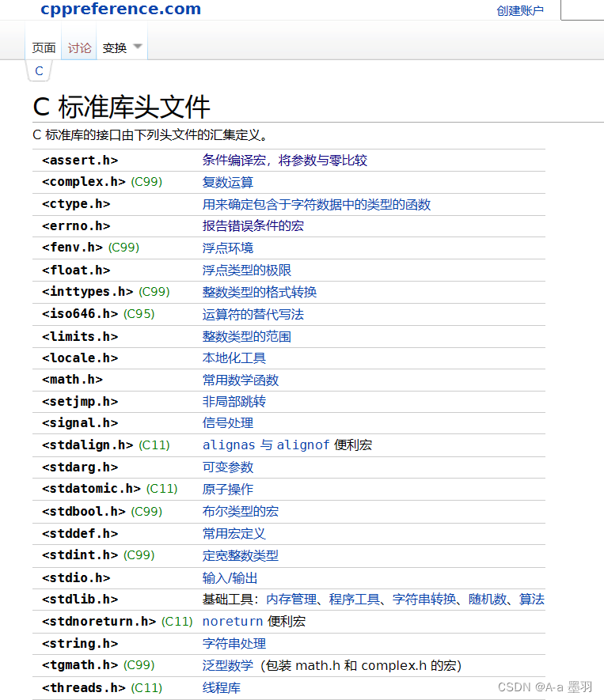Click the (C95) marker beside iso646.h
Viewport: 604px width, 700px height.
click(x=139, y=314)
